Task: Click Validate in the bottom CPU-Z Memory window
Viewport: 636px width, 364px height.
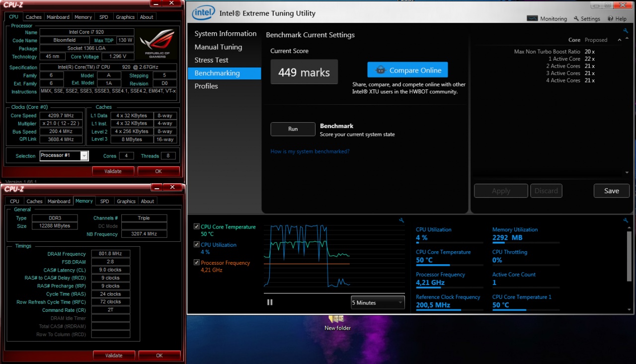Action: 114,356
